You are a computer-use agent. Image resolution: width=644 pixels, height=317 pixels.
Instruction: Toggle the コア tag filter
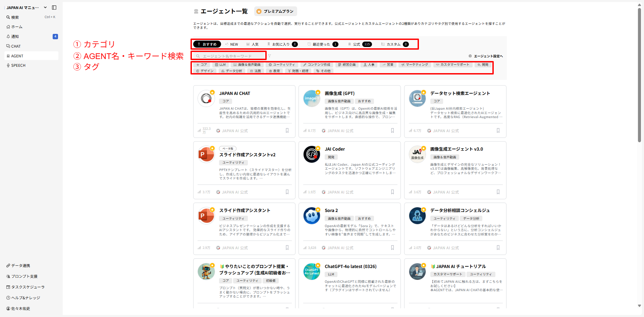[x=202, y=64]
